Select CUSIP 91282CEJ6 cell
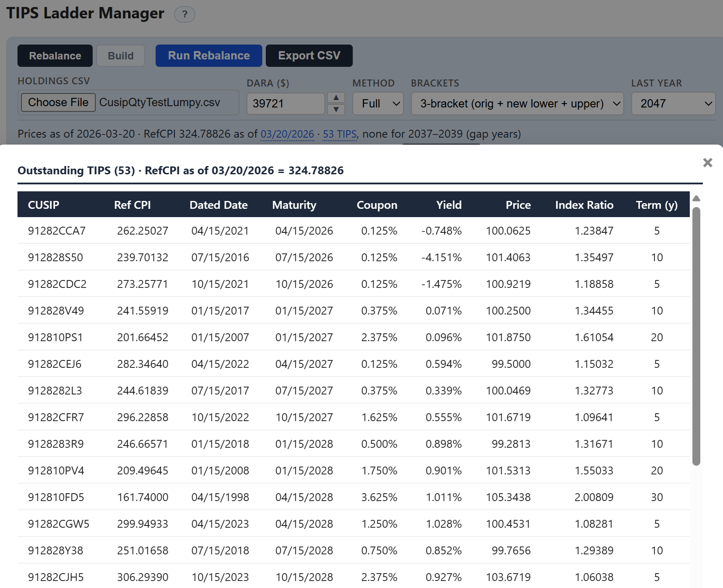The height and width of the screenshot is (588, 723). [55, 364]
